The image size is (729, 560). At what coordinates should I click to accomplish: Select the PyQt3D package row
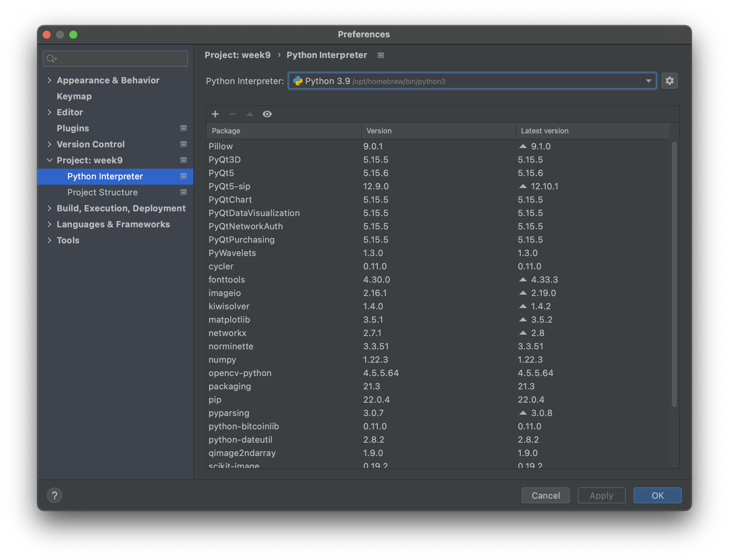click(x=438, y=159)
